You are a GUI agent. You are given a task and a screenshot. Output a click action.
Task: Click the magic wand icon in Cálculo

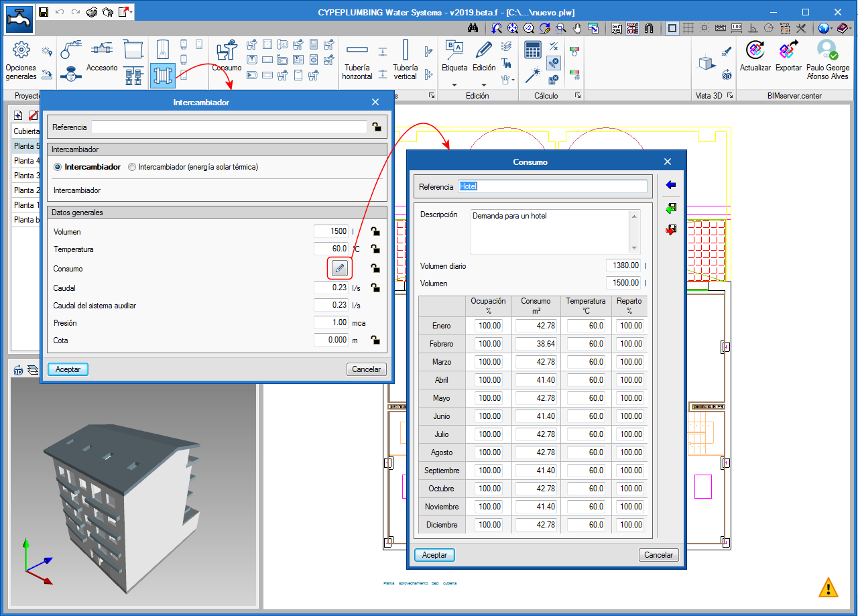(x=533, y=74)
